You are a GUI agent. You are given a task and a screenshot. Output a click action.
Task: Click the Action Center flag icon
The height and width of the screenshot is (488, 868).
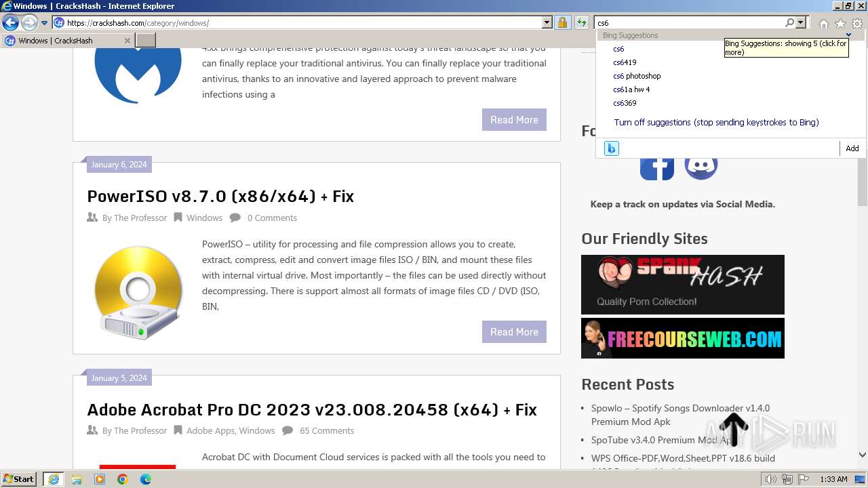tap(803, 479)
